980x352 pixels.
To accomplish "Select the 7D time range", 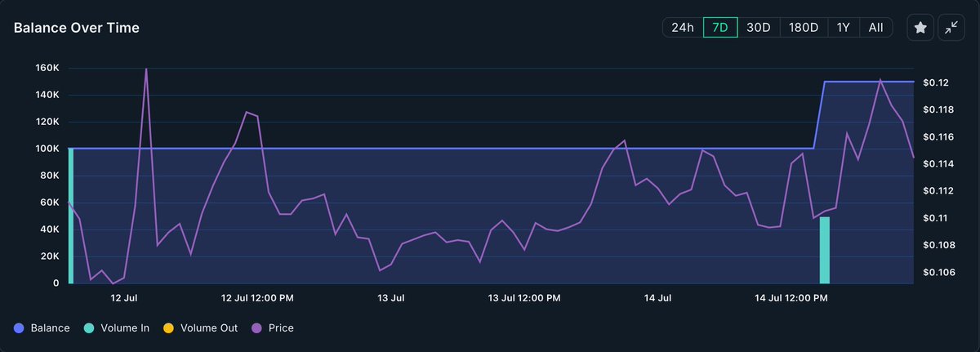I will (x=720, y=28).
